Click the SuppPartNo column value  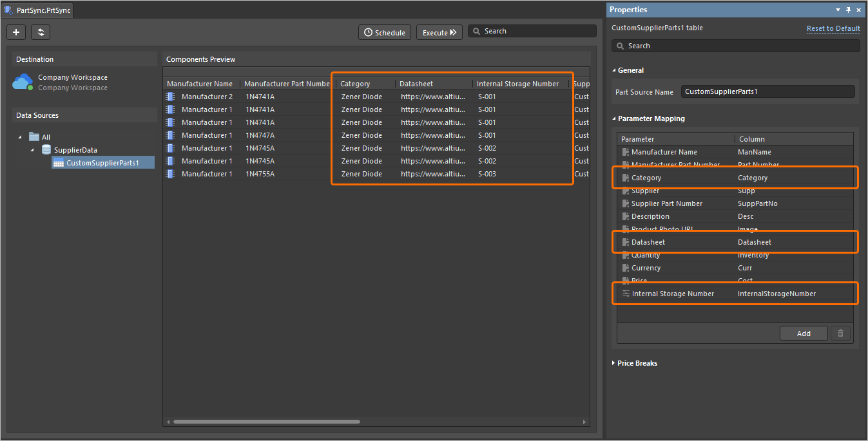[x=757, y=203]
